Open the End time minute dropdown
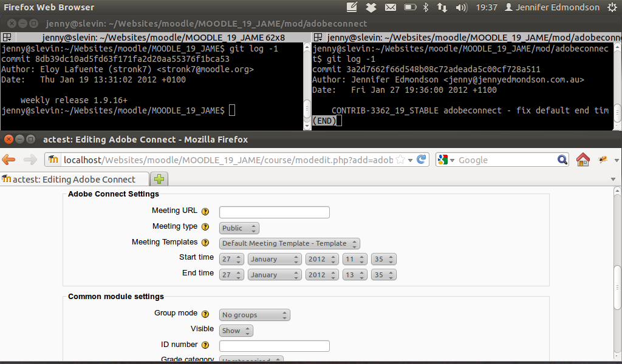The width and height of the screenshot is (622, 364). pyautogui.click(x=384, y=275)
